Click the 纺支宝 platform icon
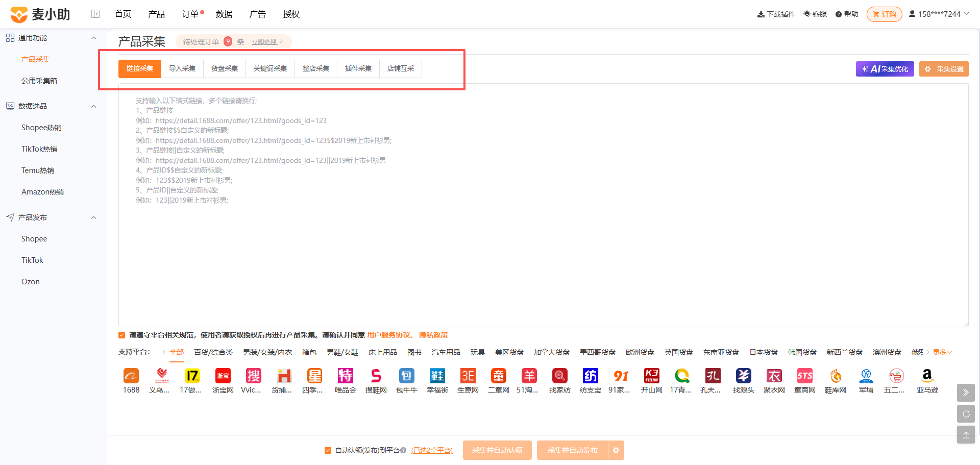980x465 pixels. [591, 376]
